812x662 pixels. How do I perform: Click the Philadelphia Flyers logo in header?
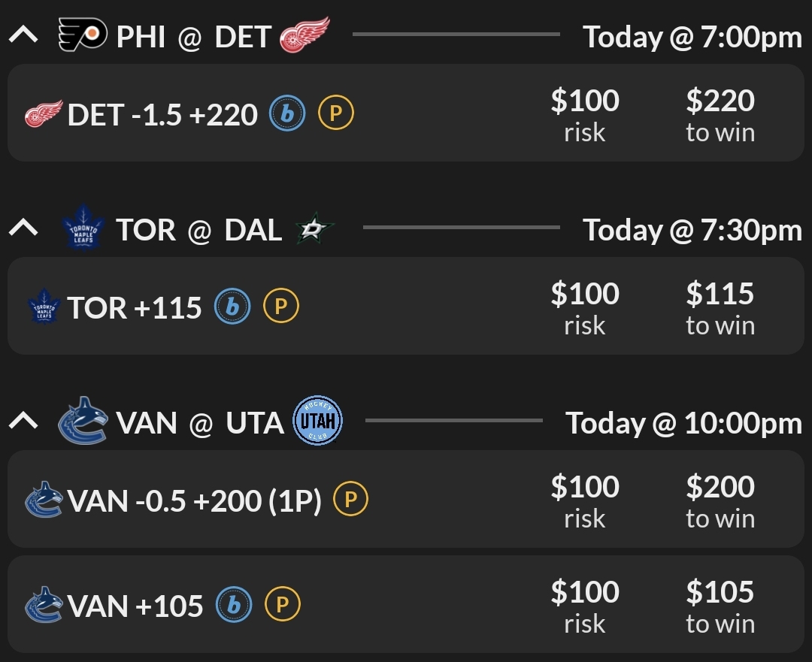tap(80, 36)
